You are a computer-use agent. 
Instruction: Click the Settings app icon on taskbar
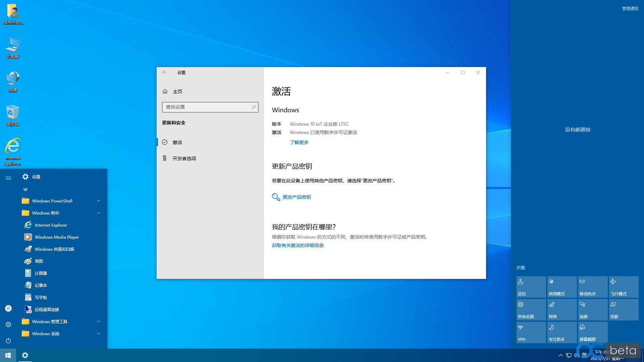point(25,355)
